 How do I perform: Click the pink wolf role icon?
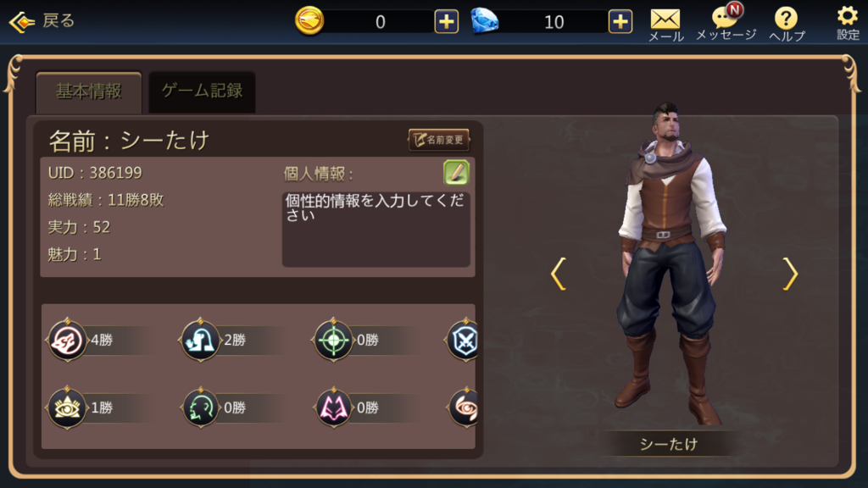(333, 408)
